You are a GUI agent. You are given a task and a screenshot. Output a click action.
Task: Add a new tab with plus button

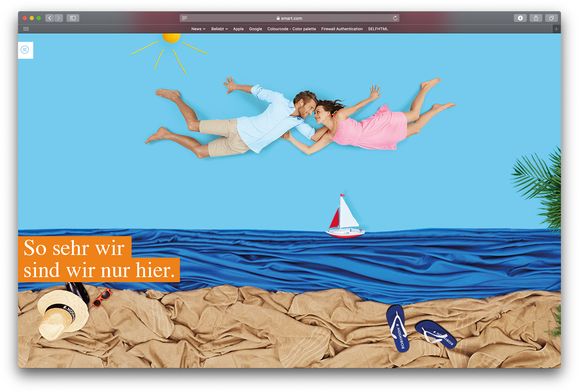556,29
